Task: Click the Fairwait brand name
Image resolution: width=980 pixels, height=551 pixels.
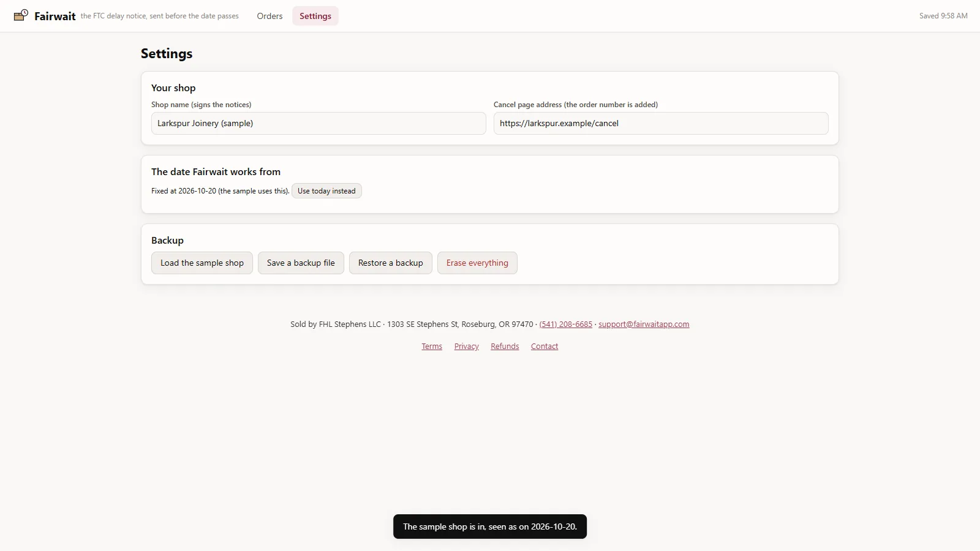Action: point(55,17)
